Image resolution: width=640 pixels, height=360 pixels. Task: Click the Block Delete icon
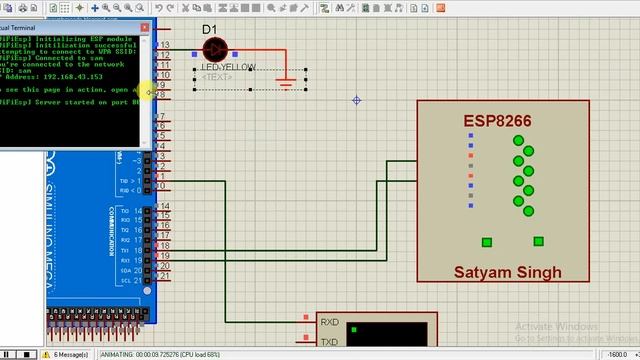coord(256,8)
